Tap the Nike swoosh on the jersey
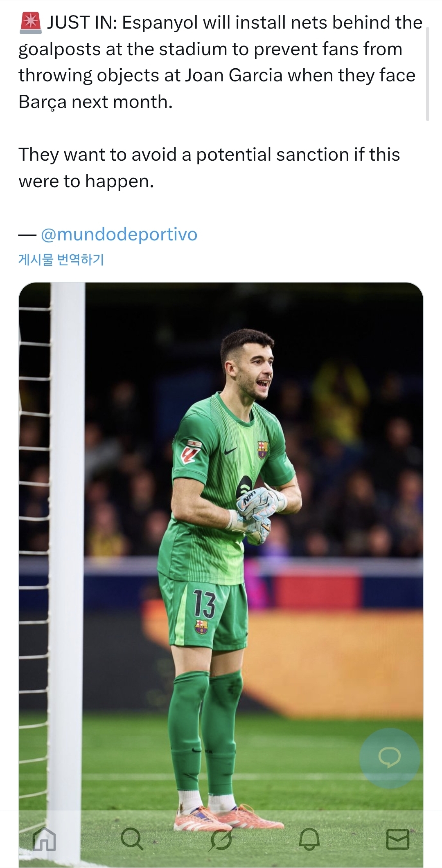This screenshot has height=868, width=442. point(231,450)
